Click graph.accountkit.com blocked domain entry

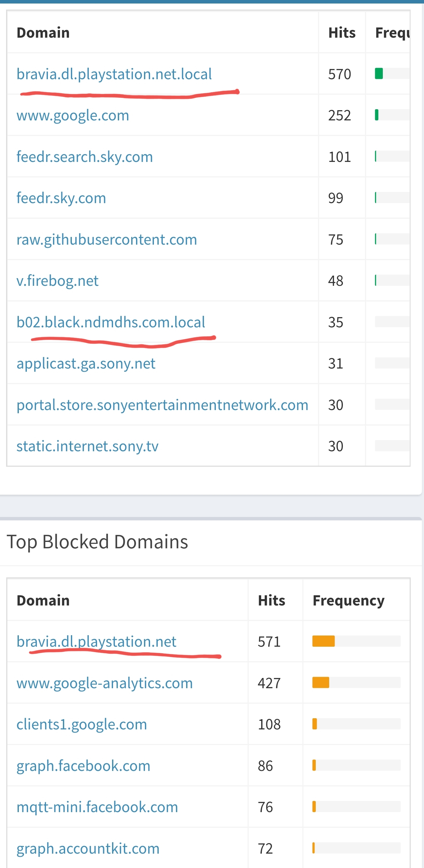coord(88,849)
